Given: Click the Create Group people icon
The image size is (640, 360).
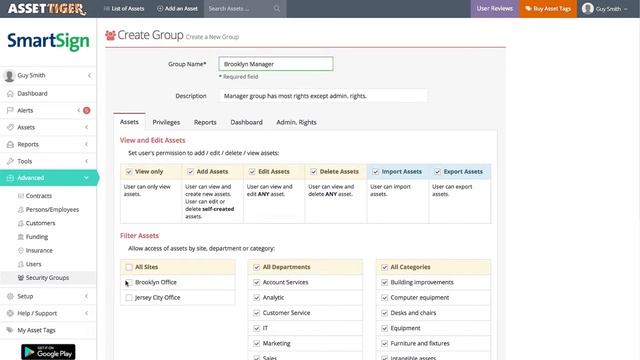Looking at the screenshot, I should pyautogui.click(x=110, y=36).
